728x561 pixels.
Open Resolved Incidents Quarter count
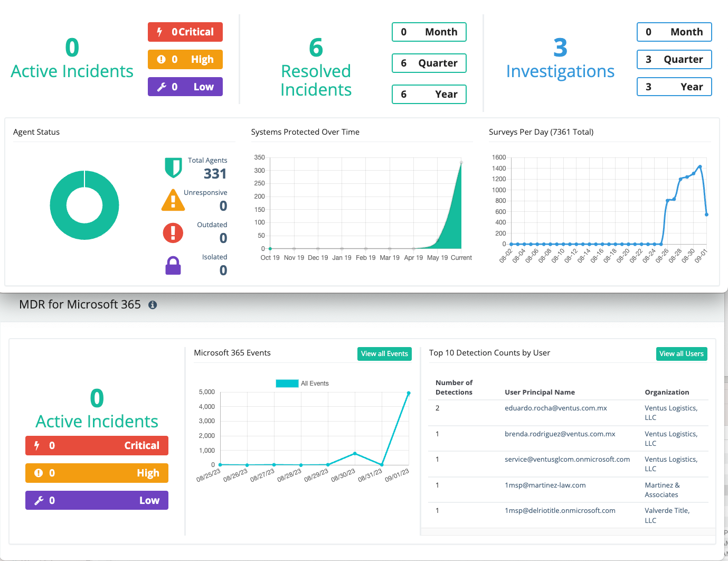(x=429, y=63)
